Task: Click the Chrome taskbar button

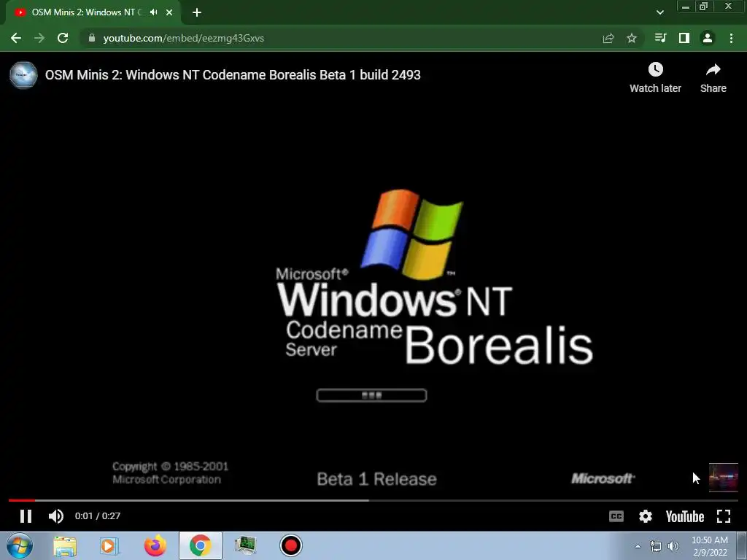Action: [x=200, y=545]
